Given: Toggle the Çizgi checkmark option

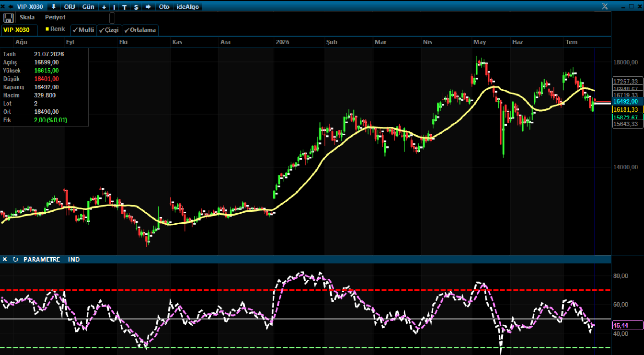Looking at the screenshot, I should pyautogui.click(x=109, y=30).
